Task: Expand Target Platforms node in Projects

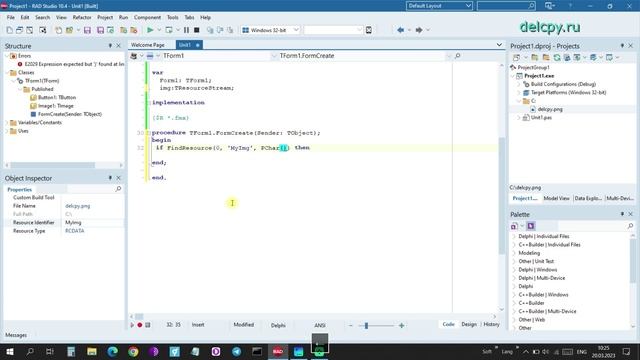Action: [519, 93]
